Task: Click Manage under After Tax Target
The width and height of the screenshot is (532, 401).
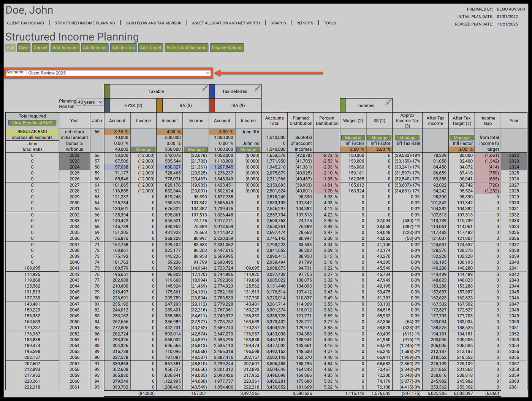Action: pos(462,138)
